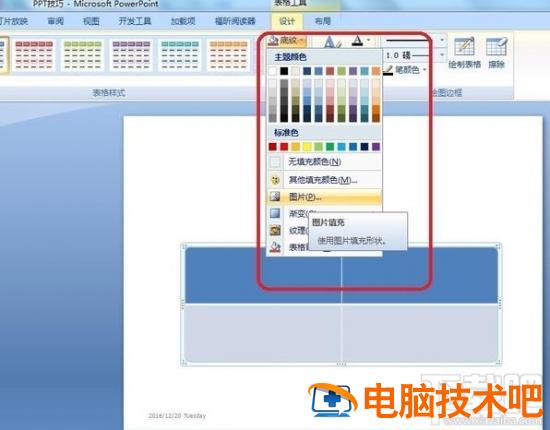The height and width of the screenshot is (430, 550).
Task: Choose the light blue standard color
Action: coord(341,147)
